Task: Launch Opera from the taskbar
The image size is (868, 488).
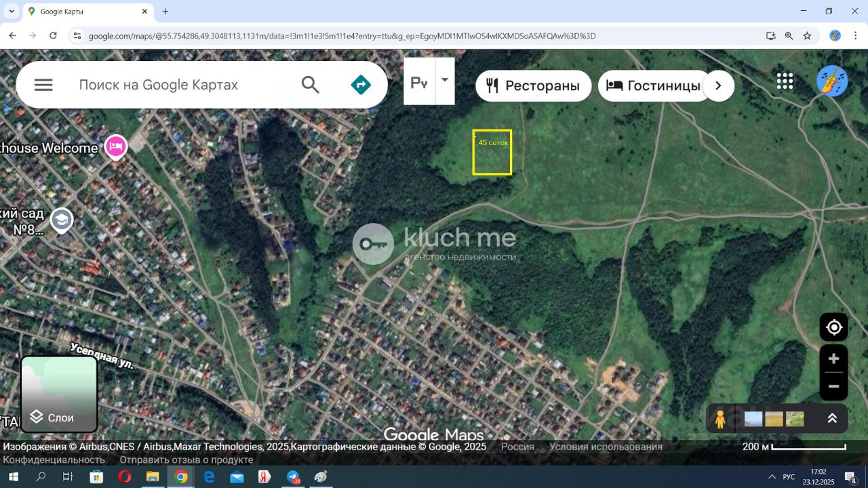Action: coord(124,477)
